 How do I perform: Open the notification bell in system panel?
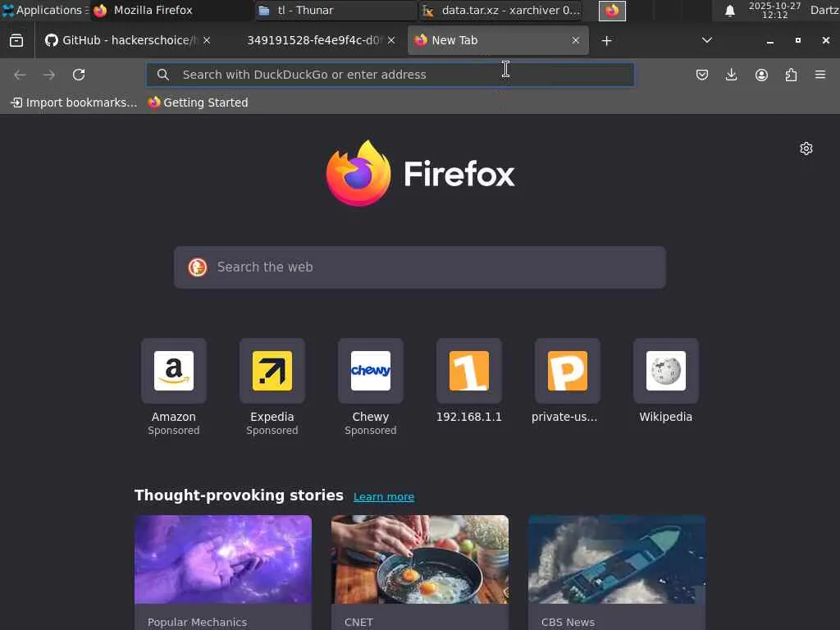point(729,11)
